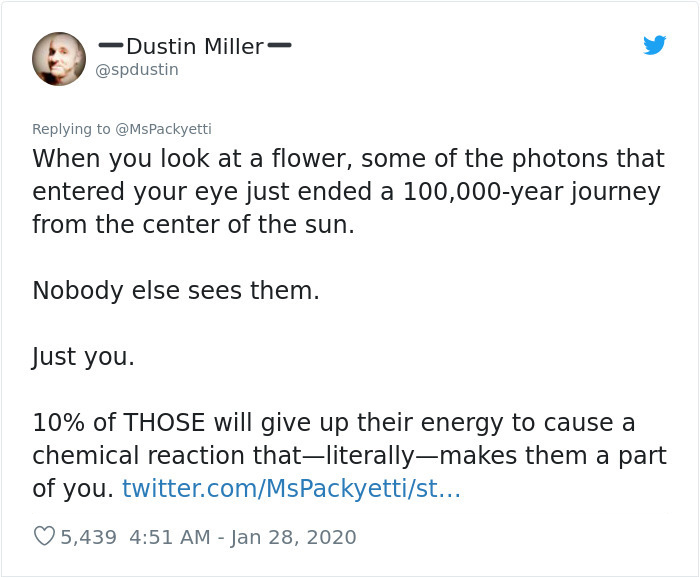This screenshot has width=700, height=578.
Task: Click the "Replying to" label
Action: coord(71,129)
